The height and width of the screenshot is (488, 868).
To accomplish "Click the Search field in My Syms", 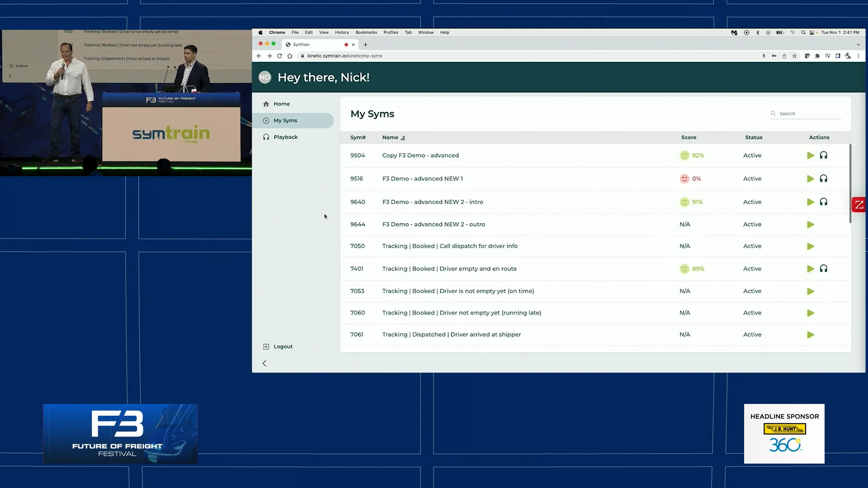I will (805, 114).
